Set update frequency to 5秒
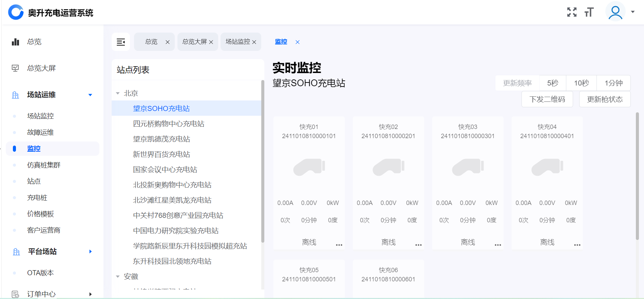This screenshot has height=299, width=644. [x=552, y=83]
